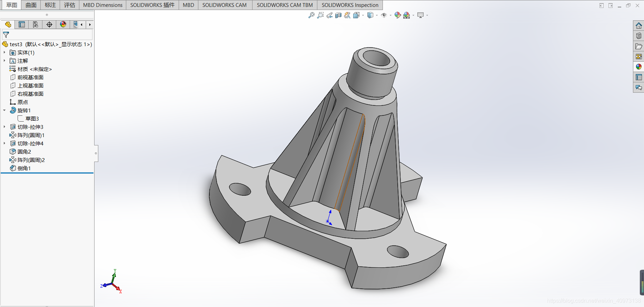The image size is (644, 307).
Task: Open View Settings dropdown arrow
Action: click(x=427, y=15)
